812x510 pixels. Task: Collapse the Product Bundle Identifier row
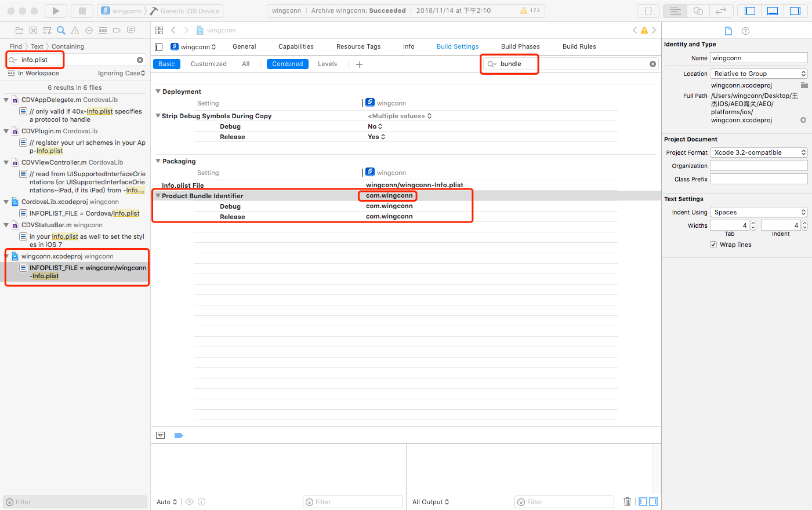[158, 196]
